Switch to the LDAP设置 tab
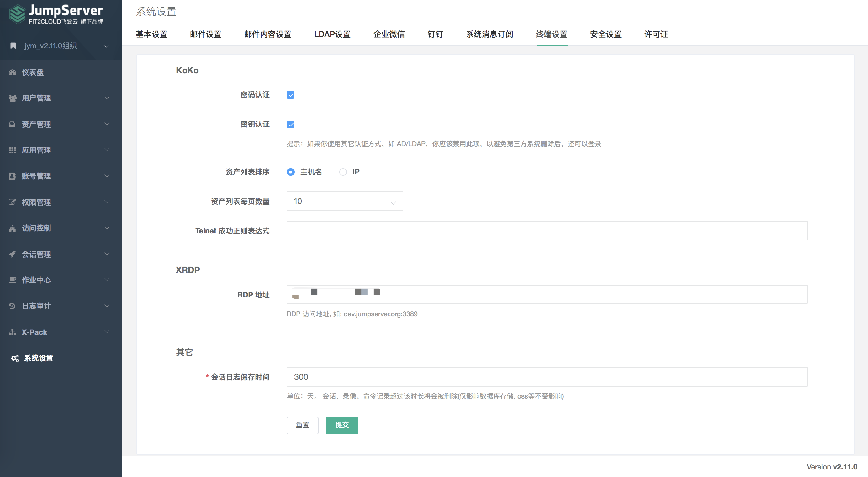The width and height of the screenshot is (868, 477). click(332, 34)
